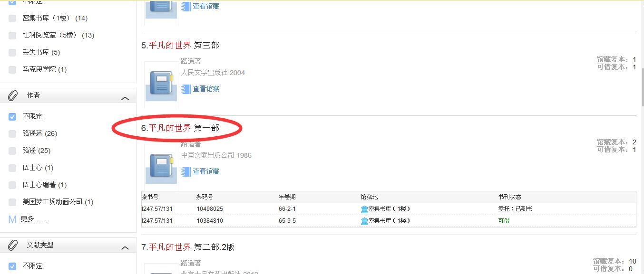The height and width of the screenshot is (274, 644).
Task: Click call number I247.57/131 in row 10498025
Action: 157,209
